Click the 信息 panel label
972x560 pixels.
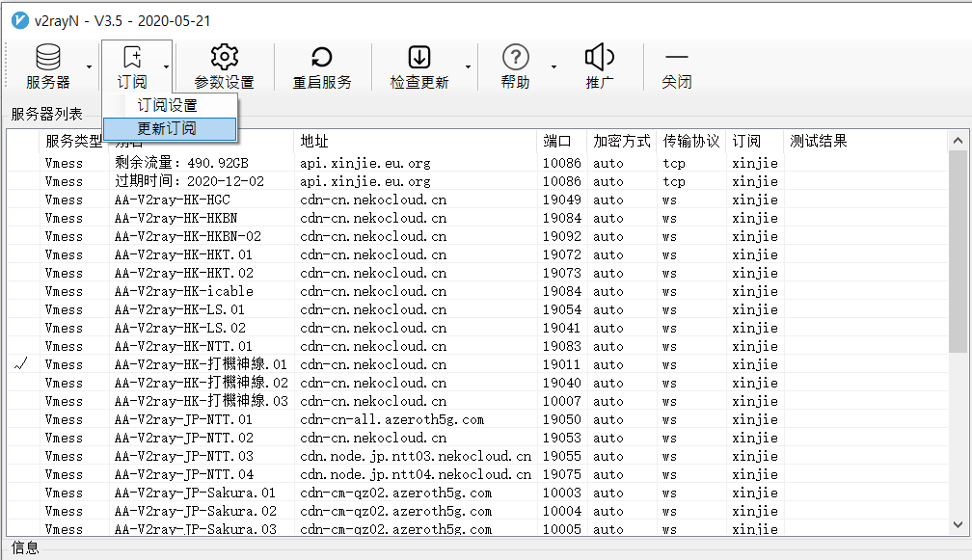pyautogui.click(x=25, y=547)
